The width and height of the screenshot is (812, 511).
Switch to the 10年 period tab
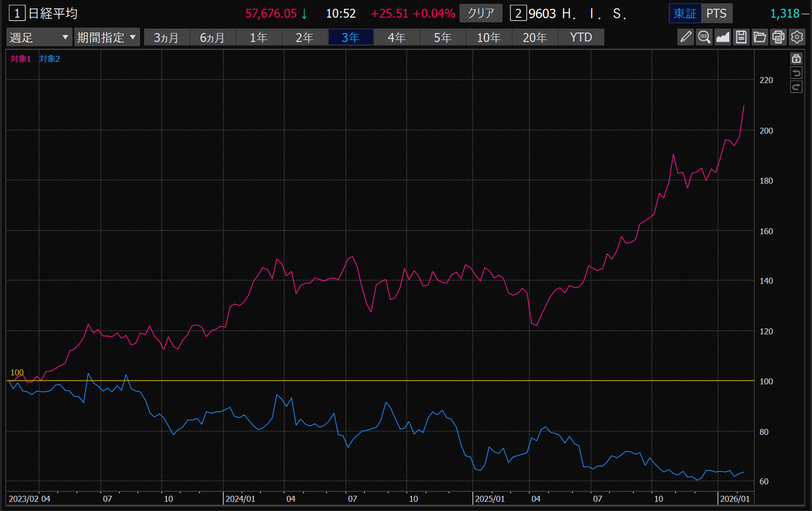coord(488,37)
